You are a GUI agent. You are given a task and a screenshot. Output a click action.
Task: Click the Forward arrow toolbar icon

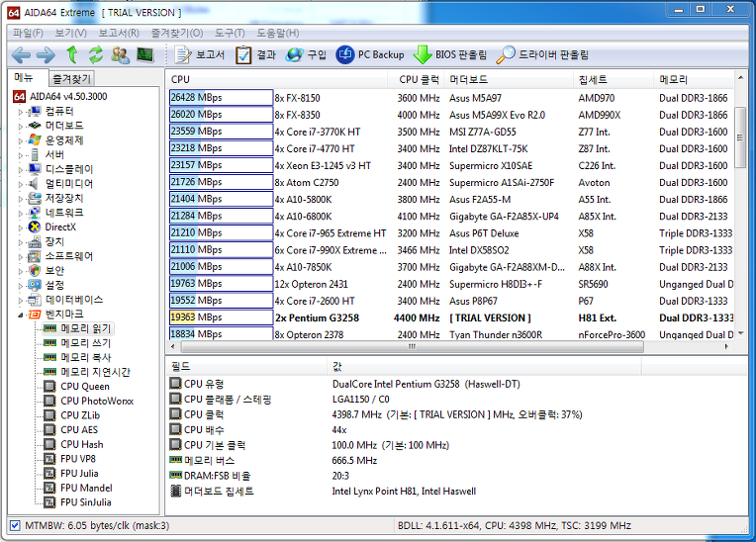(x=46, y=55)
